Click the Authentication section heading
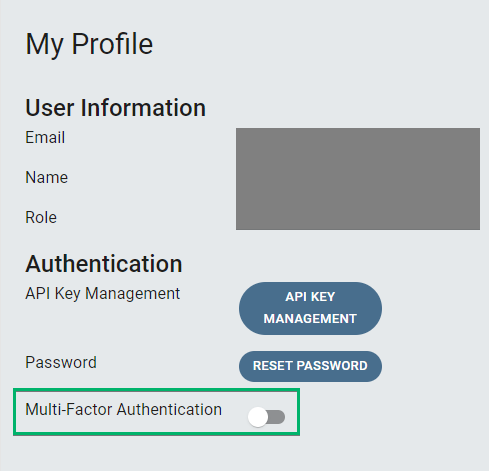The height and width of the screenshot is (471, 489). coord(104,264)
